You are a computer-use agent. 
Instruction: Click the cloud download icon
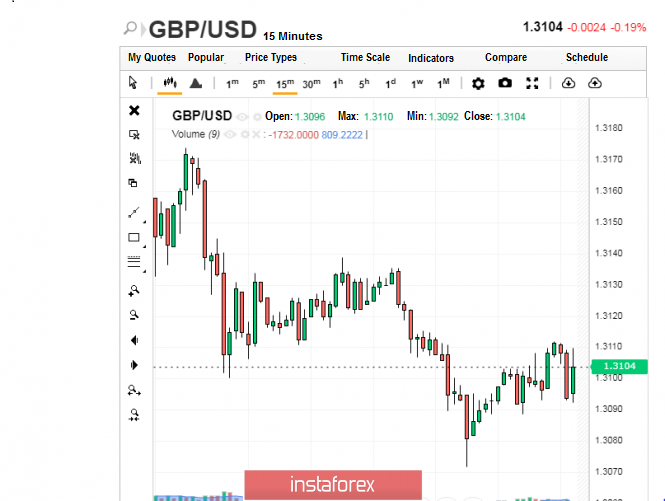click(x=568, y=83)
